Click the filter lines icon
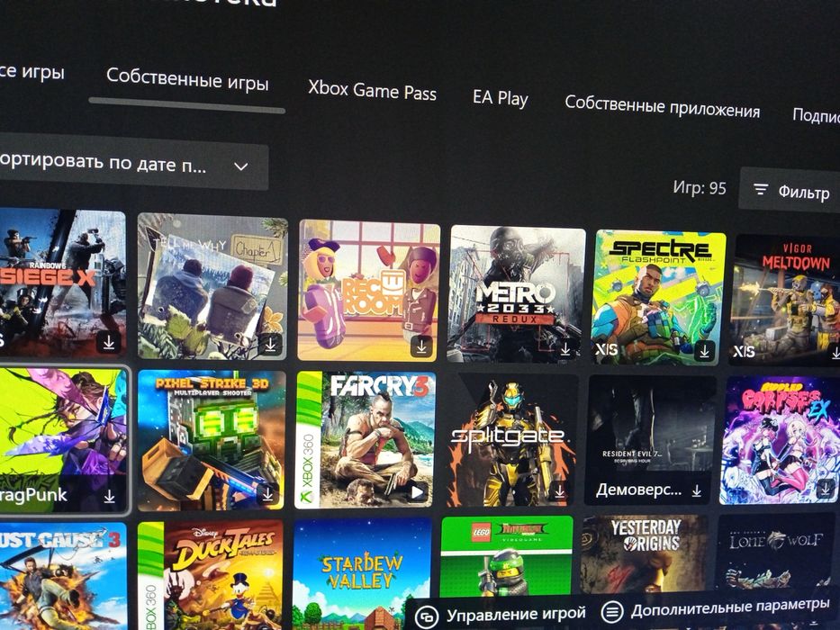 (x=760, y=189)
